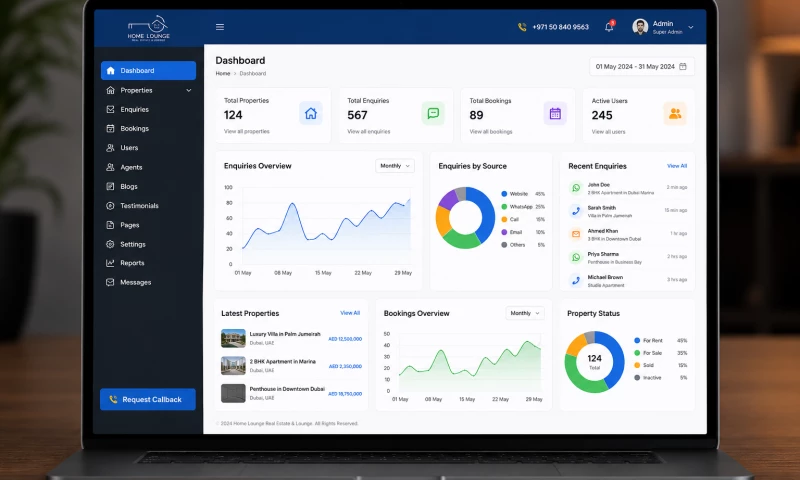This screenshot has width=800, height=480.
Task: Click the Properties house sidebar icon
Action: [x=110, y=90]
